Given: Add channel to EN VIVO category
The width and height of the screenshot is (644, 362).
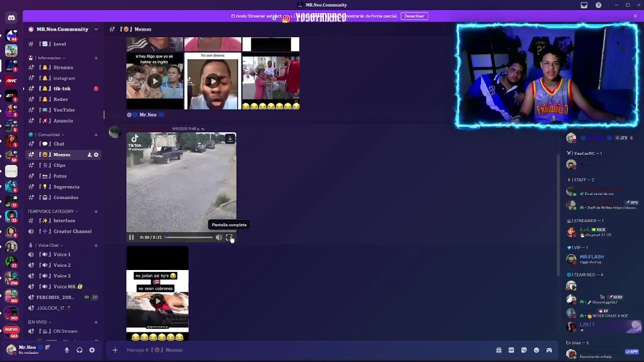Looking at the screenshot, I should click(96, 322).
